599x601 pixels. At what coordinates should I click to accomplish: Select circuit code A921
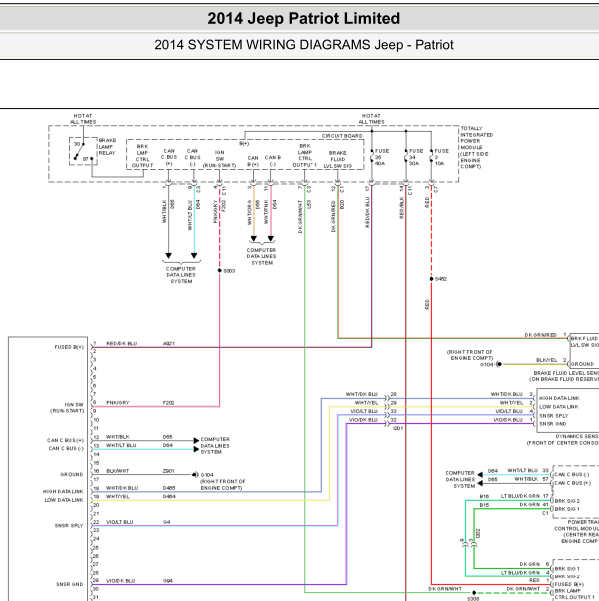(169, 343)
